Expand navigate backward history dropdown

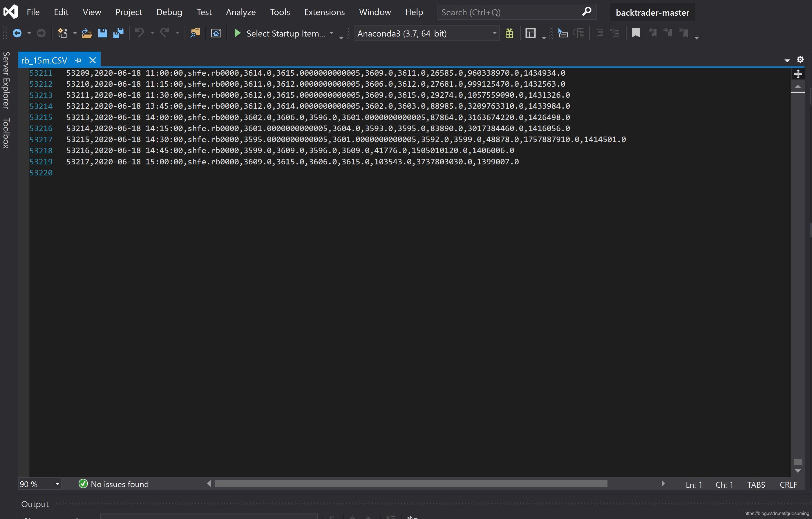click(x=29, y=33)
